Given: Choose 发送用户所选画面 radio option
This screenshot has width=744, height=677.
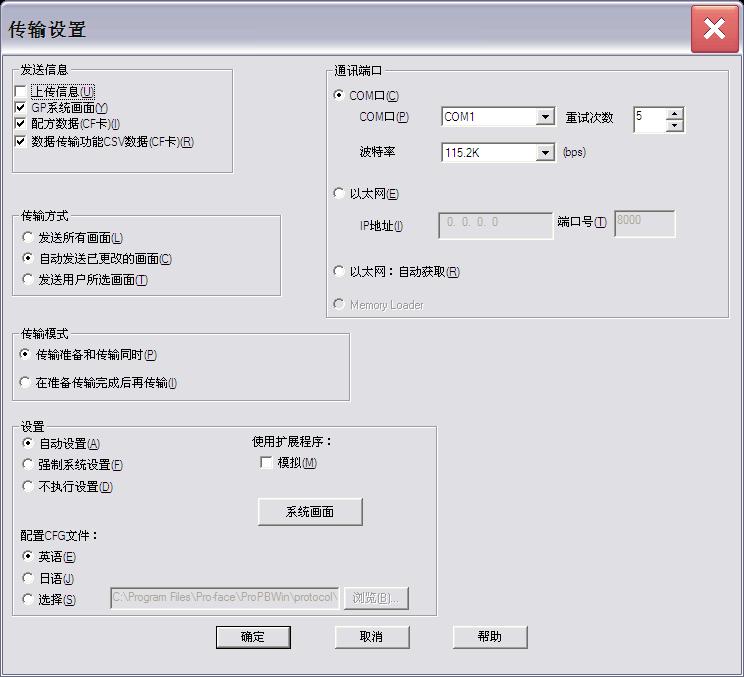Looking at the screenshot, I should pos(28,280).
